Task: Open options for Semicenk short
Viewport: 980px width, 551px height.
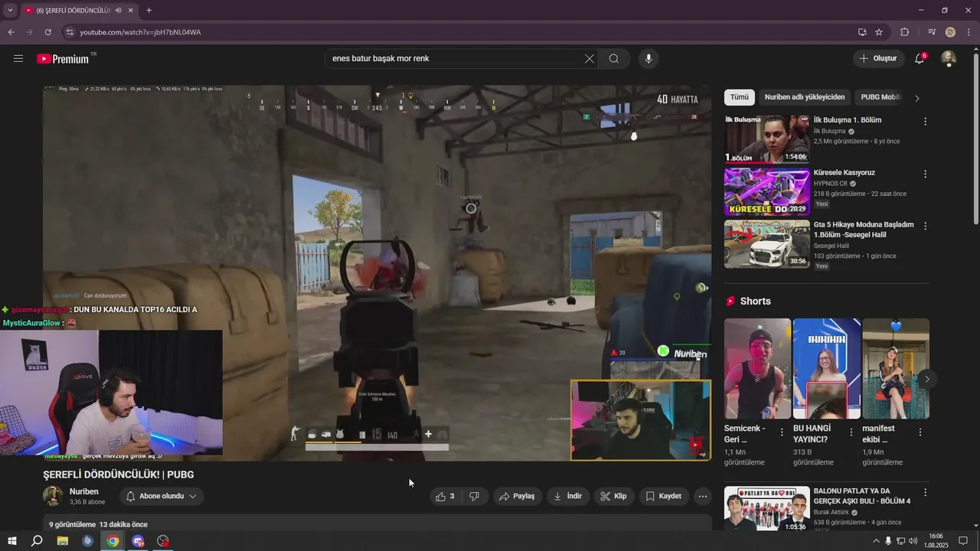Action: coord(782,432)
